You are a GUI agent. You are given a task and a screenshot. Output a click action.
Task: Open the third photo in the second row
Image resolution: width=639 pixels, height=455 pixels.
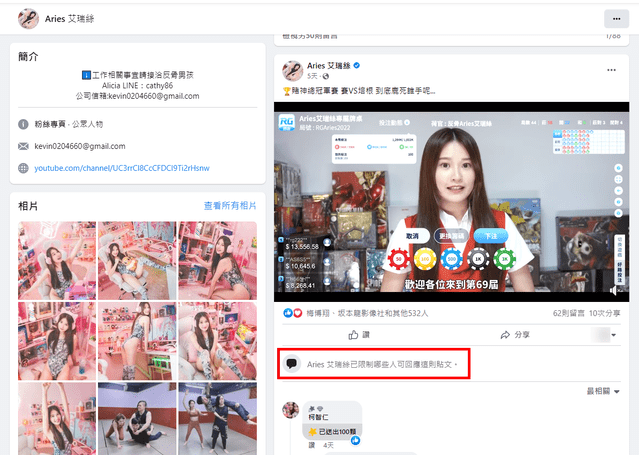218,341
